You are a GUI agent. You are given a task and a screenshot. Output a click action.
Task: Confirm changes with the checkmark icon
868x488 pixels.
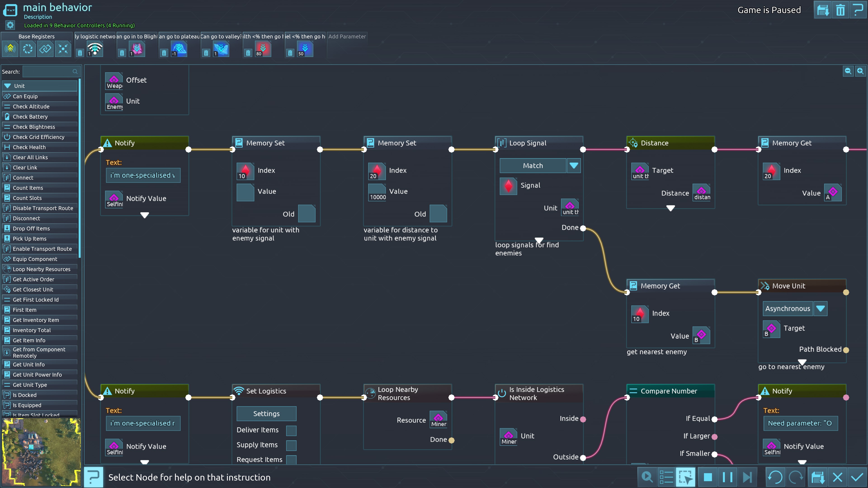coord(857,477)
